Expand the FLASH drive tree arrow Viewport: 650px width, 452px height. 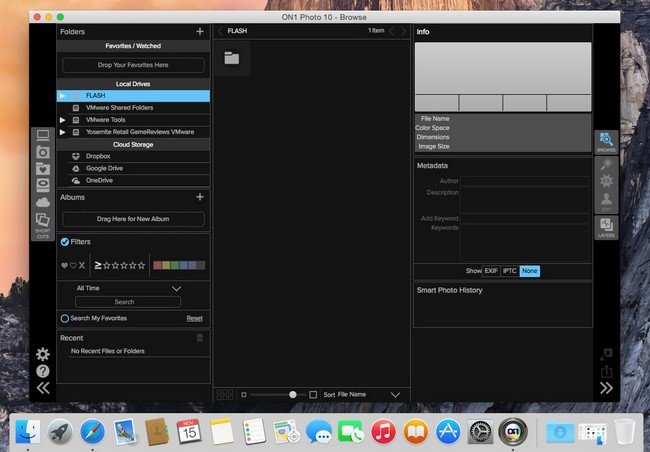tap(63, 96)
